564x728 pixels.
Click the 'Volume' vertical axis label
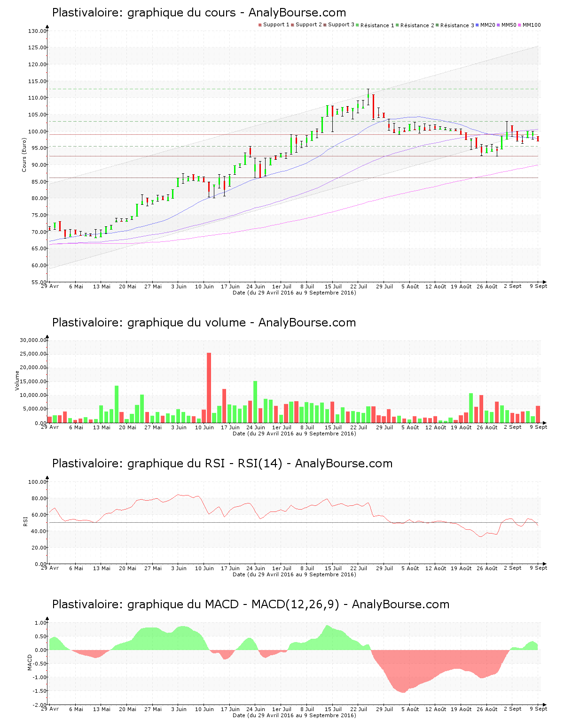[17, 380]
